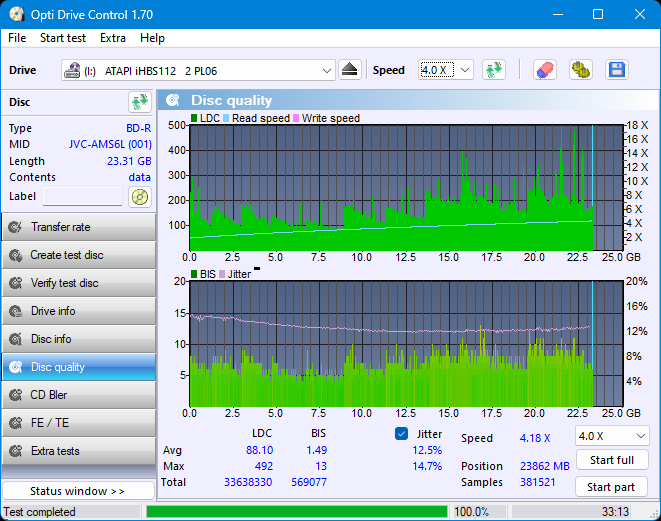
Task: Open the Extra tests page
Action: (x=79, y=451)
